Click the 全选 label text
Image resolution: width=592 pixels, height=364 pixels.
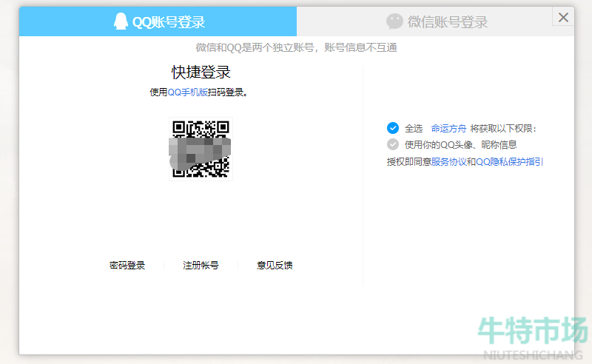click(x=413, y=128)
